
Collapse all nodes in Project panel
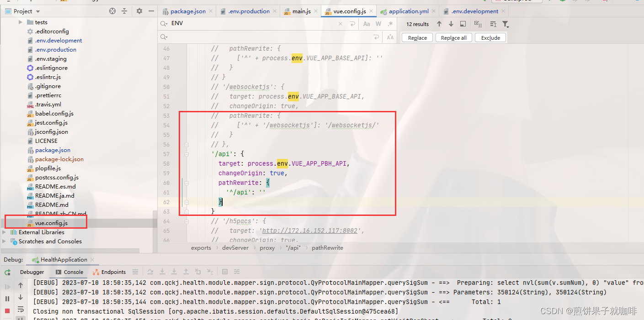[x=125, y=11]
